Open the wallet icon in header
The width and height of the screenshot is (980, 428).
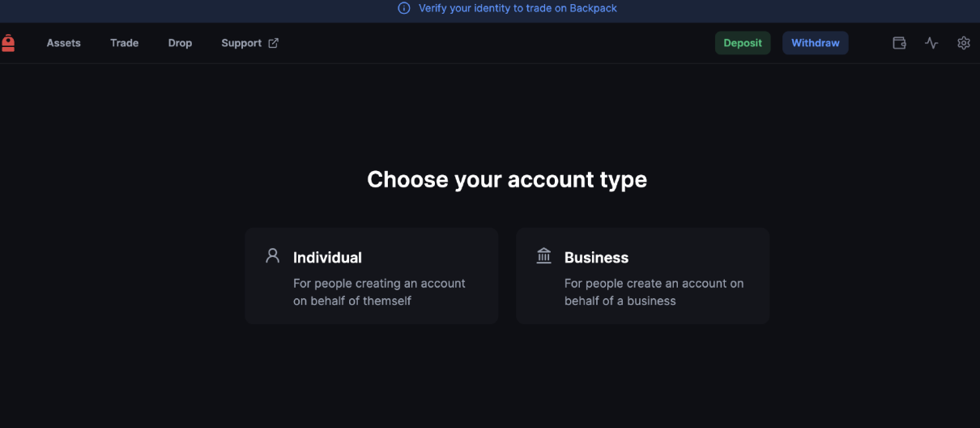coord(899,43)
